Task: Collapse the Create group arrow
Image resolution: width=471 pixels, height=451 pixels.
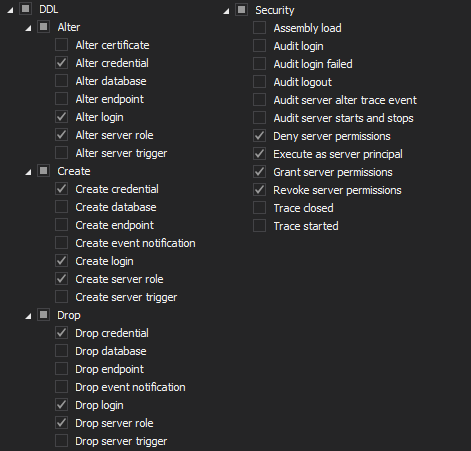Action: click(28, 173)
